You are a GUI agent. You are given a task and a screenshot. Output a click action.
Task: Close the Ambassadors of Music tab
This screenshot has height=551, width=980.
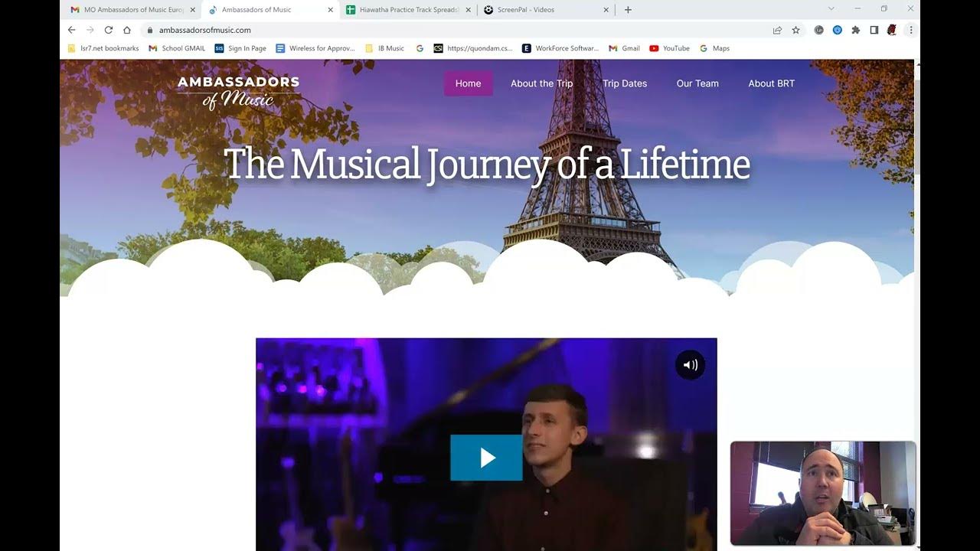click(x=331, y=10)
